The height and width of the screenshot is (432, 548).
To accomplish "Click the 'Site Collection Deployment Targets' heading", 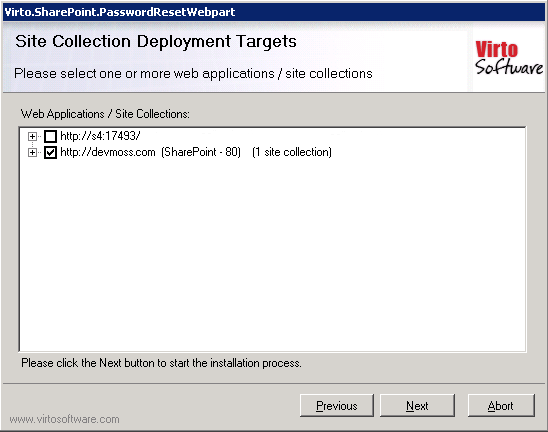I will [156, 42].
